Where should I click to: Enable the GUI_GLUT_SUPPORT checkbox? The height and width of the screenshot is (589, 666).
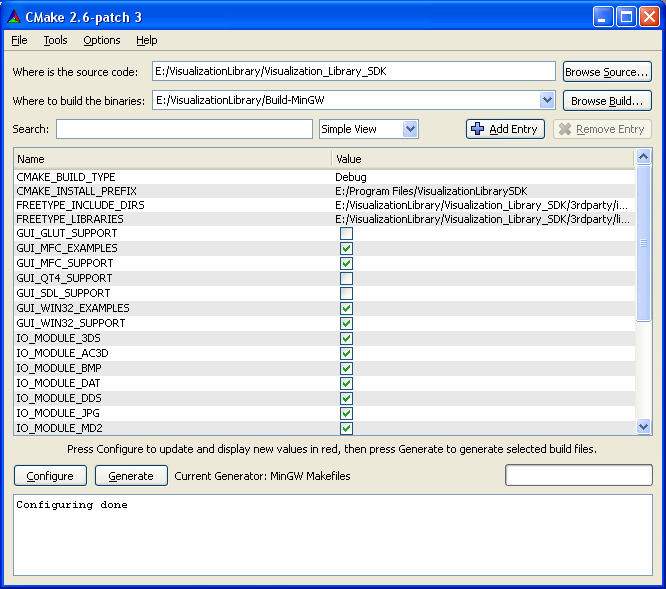346,233
